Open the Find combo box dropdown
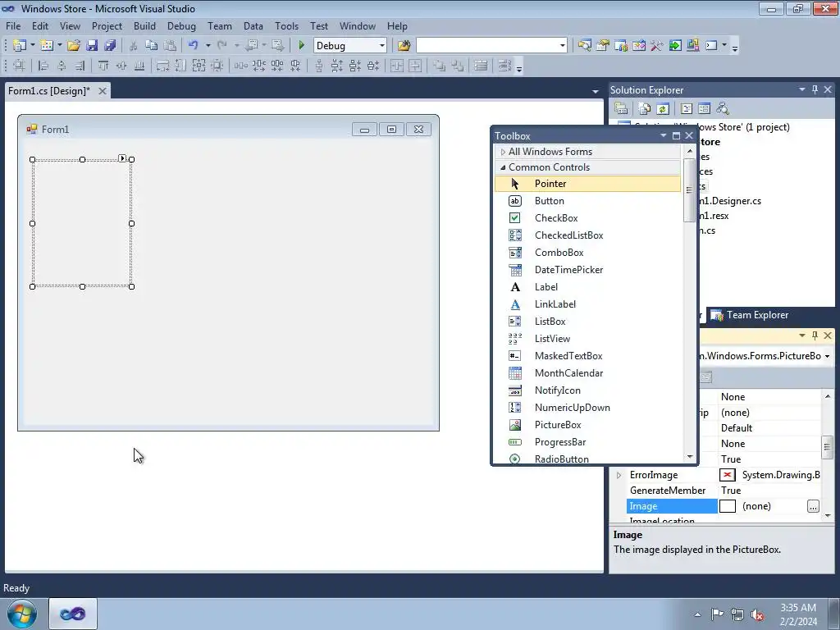 (562, 46)
